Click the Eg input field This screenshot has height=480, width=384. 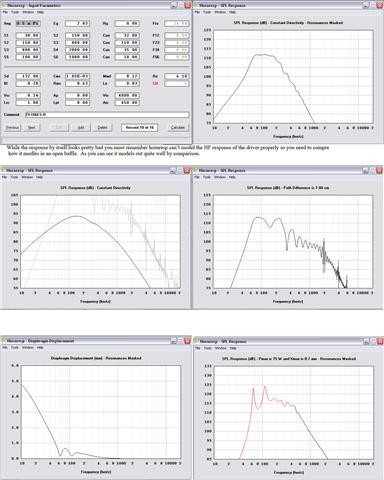tap(77, 23)
